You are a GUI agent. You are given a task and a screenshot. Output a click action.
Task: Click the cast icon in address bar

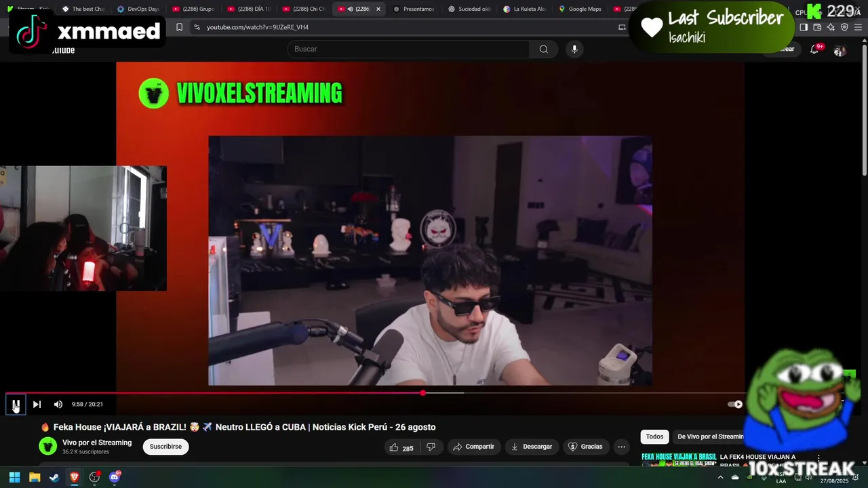(x=622, y=27)
